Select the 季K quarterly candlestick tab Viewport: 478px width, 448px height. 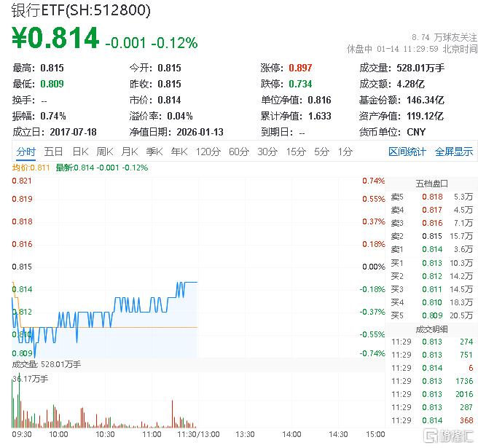(154, 152)
